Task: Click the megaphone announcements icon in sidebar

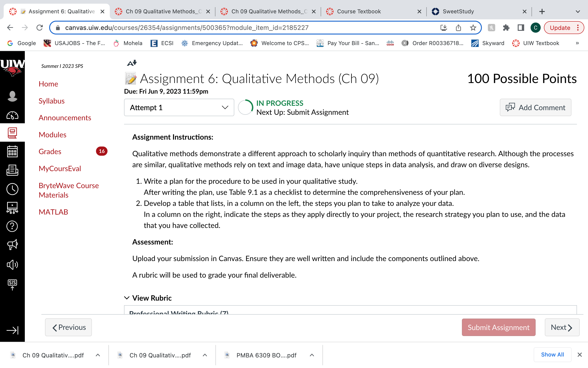Action: pos(12,245)
